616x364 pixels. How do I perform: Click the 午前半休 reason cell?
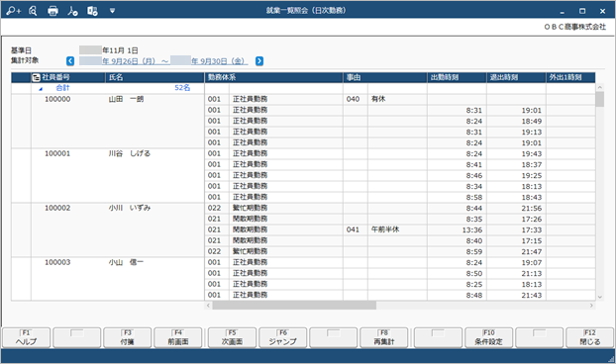397,229
